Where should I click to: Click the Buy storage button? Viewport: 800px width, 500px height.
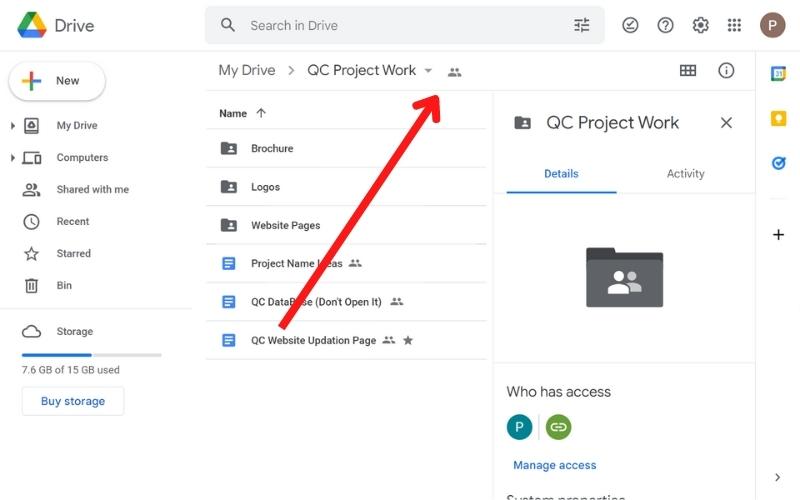[73, 401]
